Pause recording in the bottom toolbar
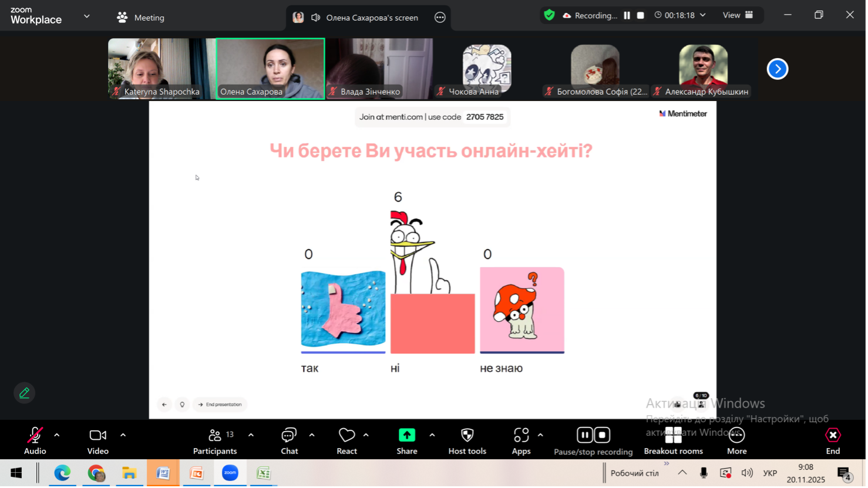 (x=584, y=435)
